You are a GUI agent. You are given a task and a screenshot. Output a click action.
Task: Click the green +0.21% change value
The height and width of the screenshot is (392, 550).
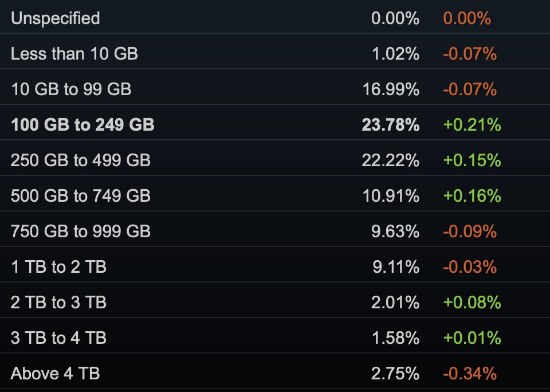tap(472, 124)
